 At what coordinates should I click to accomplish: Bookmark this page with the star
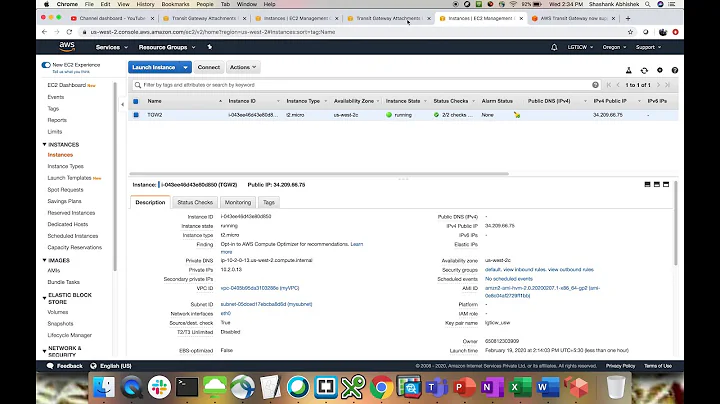tap(630, 32)
